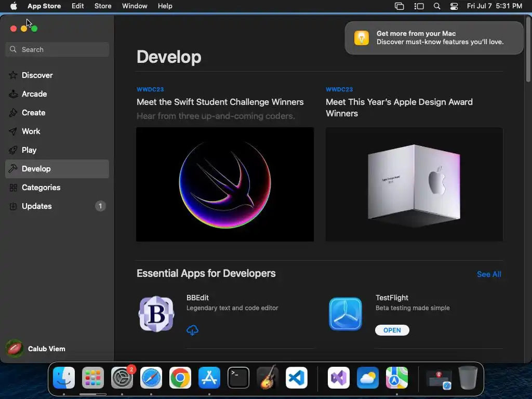The image size is (532, 399).
Task: Open the TestFlight app icon
Action: (x=345, y=314)
